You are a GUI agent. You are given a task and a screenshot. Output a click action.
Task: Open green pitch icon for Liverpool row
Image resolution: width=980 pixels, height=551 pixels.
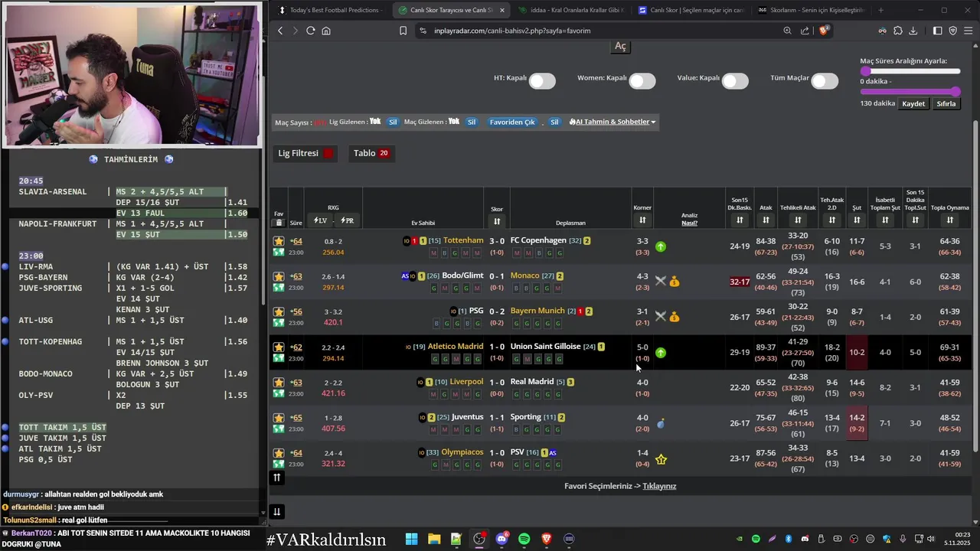pos(279,393)
